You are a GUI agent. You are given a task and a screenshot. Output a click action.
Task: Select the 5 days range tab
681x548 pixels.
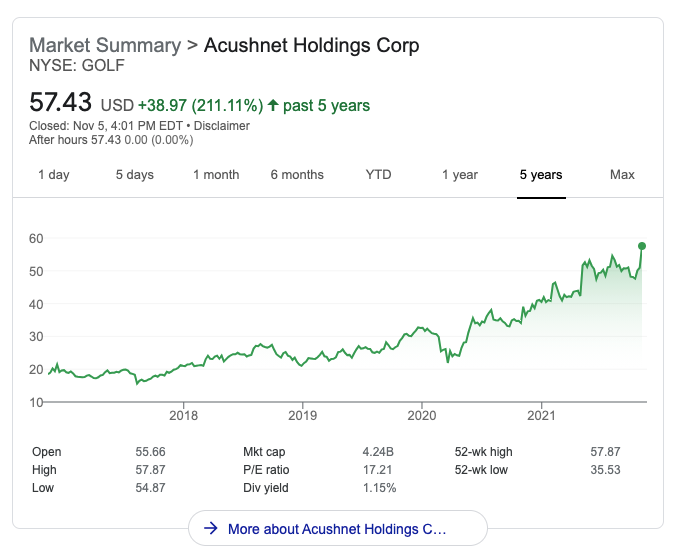(134, 175)
